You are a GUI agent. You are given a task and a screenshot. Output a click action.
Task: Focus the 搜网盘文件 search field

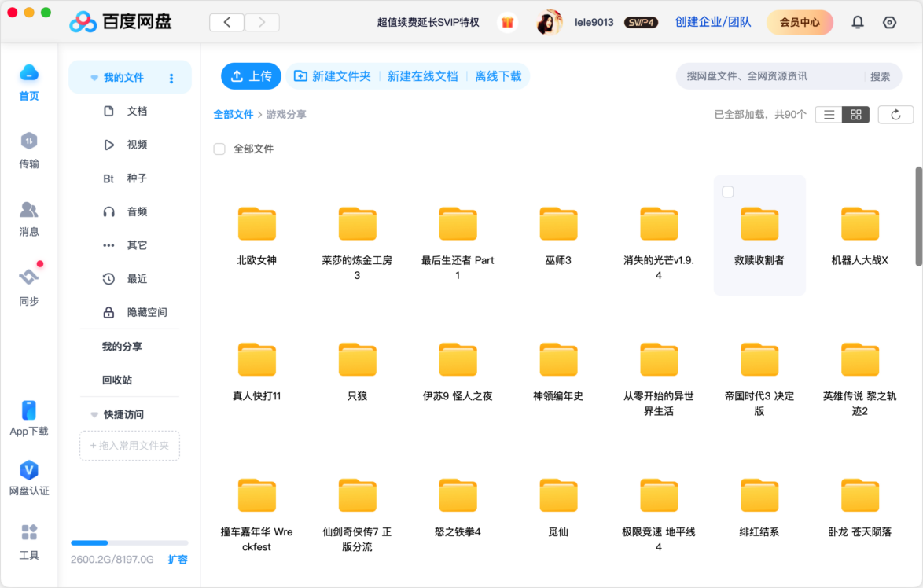click(x=771, y=76)
